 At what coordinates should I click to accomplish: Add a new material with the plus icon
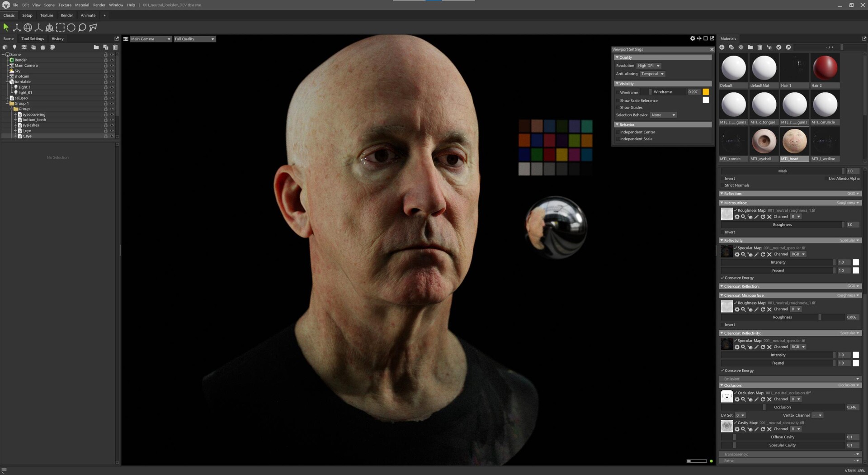pyautogui.click(x=722, y=47)
